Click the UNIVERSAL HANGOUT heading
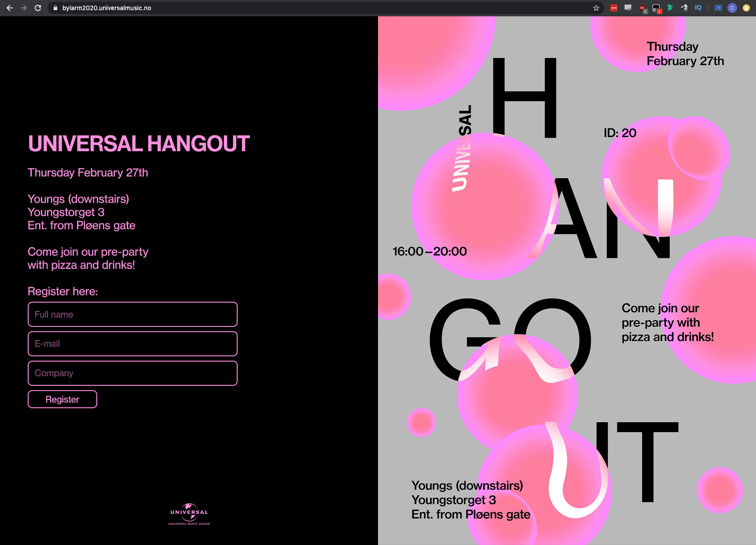Viewport: 756px width, 545px height. pyautogui.click(x=139, y=144)
